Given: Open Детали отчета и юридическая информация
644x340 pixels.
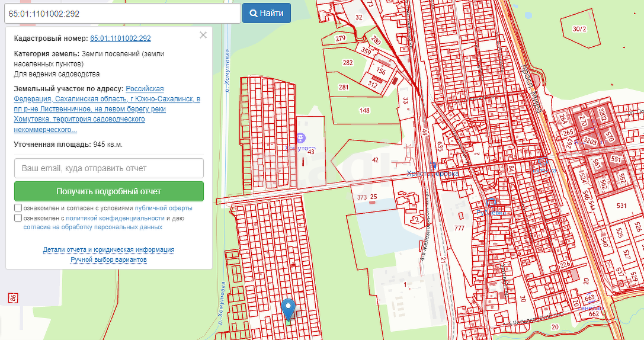Looking at the screenshot, I should coord(108,250).
